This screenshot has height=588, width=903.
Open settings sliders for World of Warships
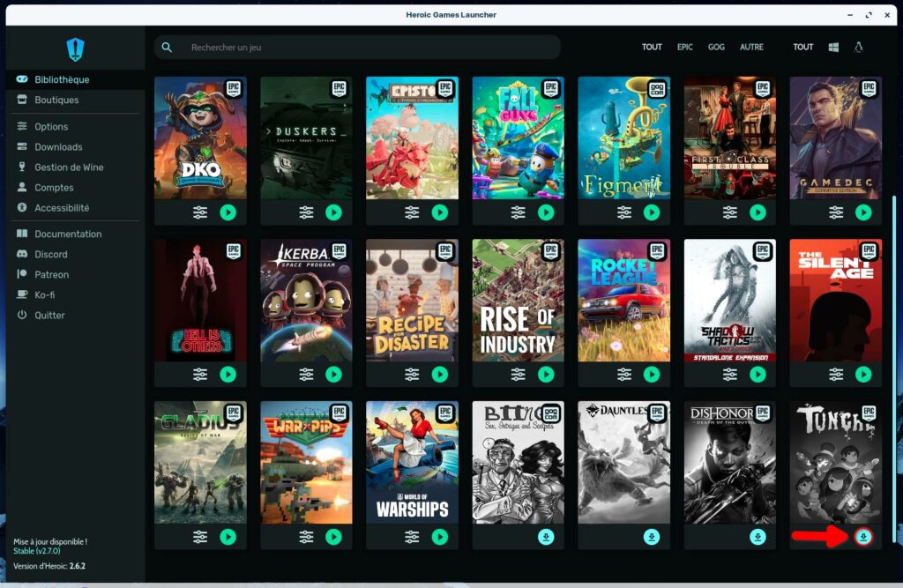(412, 537)
